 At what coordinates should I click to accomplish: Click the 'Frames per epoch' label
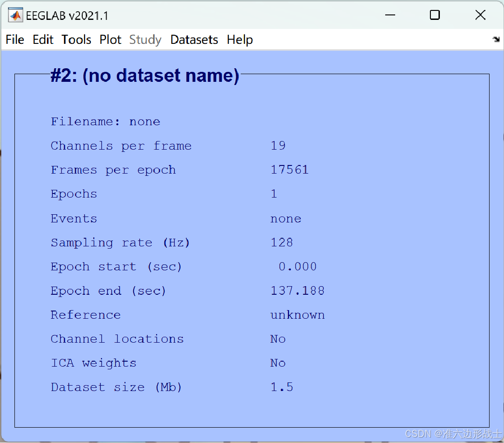113,170
